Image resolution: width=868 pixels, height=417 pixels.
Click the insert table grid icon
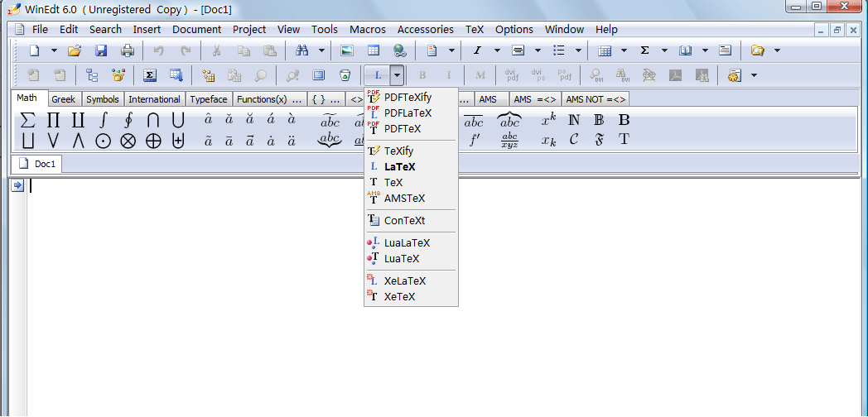point(374,50)
